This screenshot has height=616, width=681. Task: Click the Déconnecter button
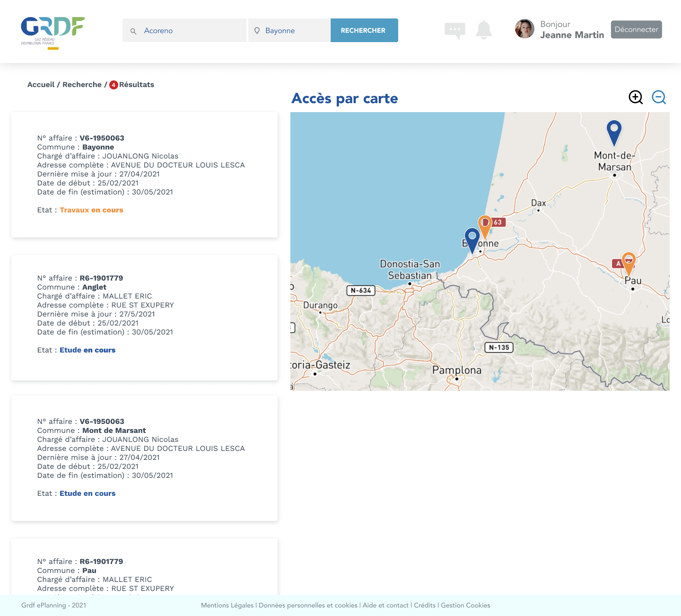637,29
